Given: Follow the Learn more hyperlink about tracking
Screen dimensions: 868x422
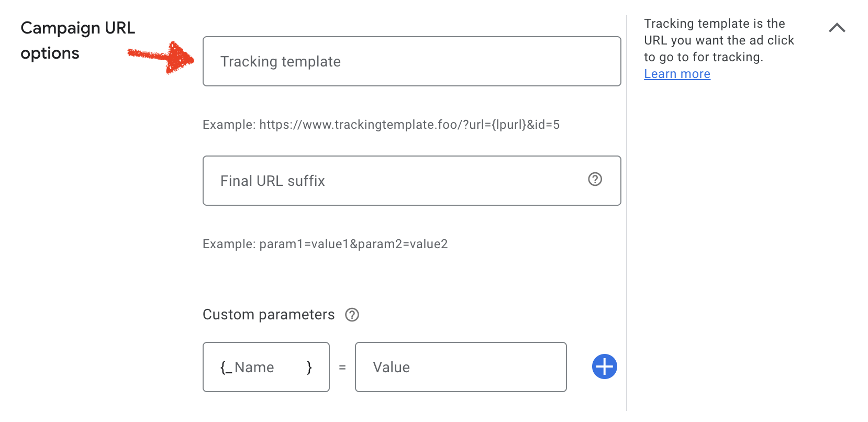Looking at the screenshot, I should click(677, 74).
